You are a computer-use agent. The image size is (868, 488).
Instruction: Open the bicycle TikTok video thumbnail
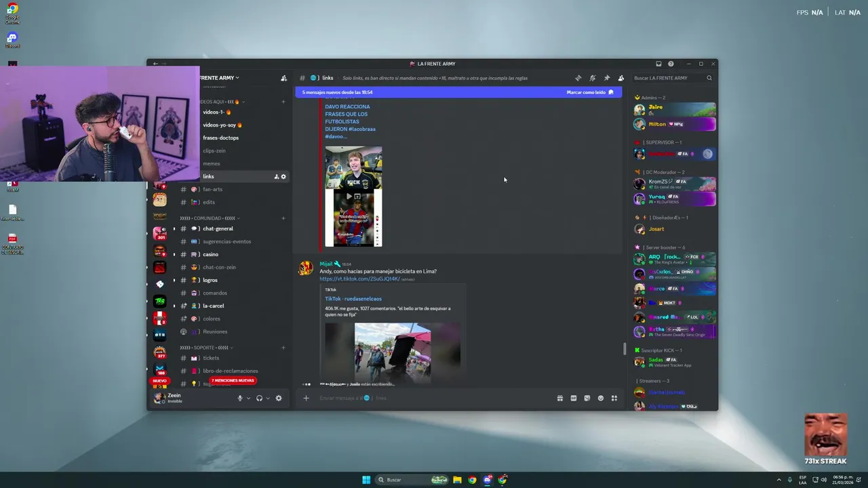click(393, 353)
